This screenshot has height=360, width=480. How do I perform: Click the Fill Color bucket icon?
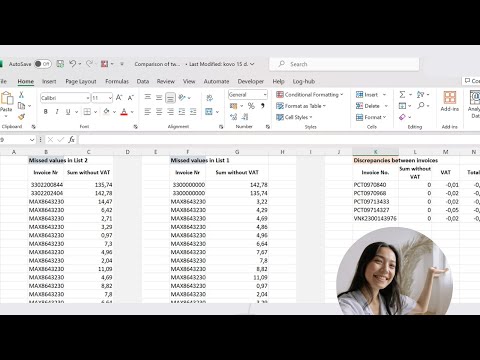coord(106,111)
